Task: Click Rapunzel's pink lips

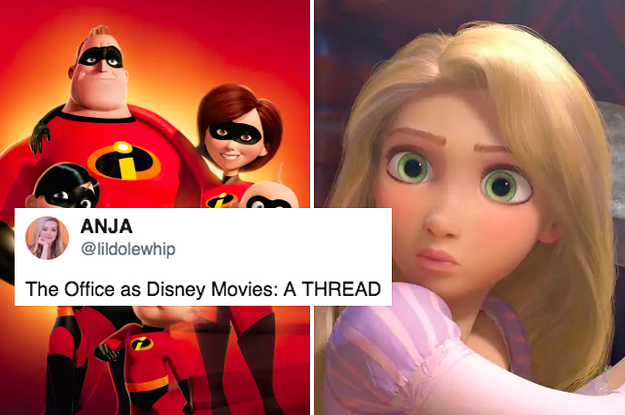Action: coord(436,260)
